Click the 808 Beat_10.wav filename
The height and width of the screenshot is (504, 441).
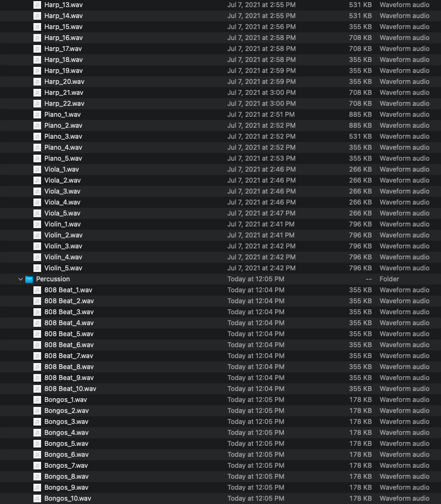pos(70,389)
